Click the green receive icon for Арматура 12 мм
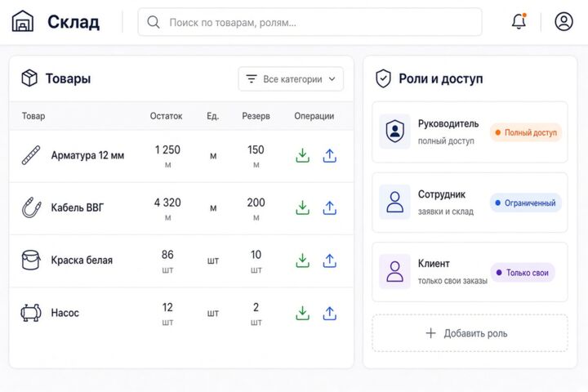The height and width of the screenshot is (392, 588). [x=303, y=155]
